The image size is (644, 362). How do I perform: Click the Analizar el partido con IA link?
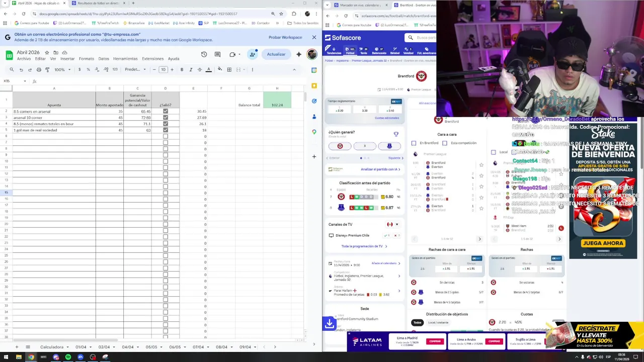(x=380, y=169)
